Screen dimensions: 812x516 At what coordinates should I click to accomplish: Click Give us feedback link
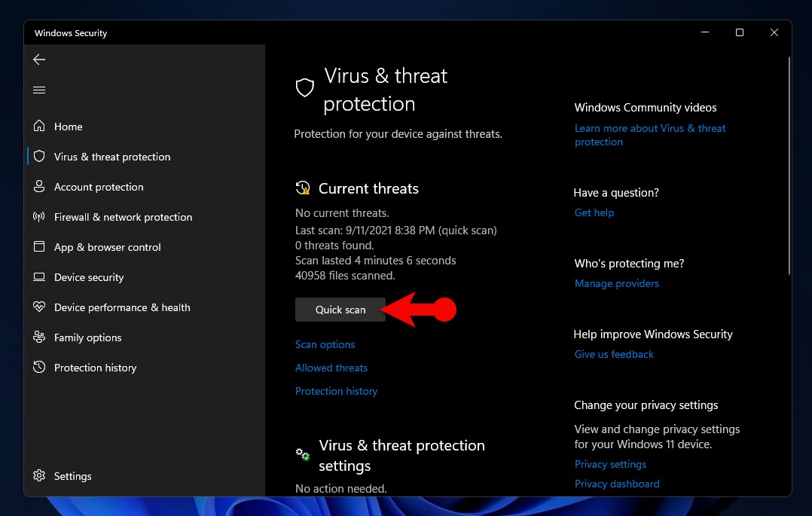tap(614, 354)
